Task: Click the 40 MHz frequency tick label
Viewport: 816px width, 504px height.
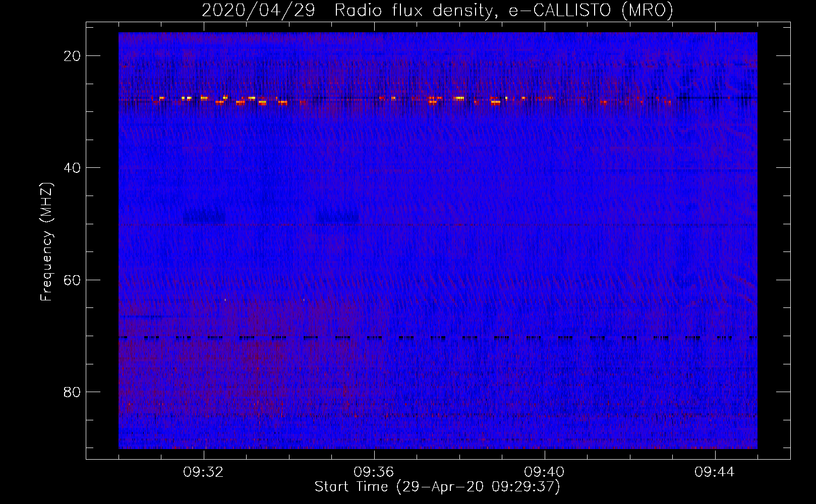Action: point(72,168)
